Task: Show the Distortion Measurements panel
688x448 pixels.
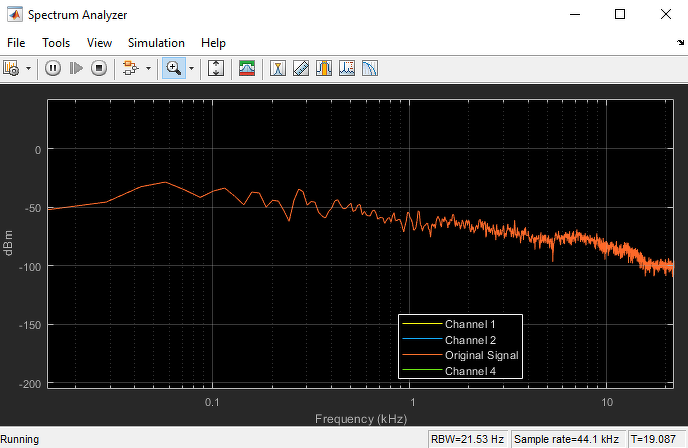Action: tap(347, 68)
